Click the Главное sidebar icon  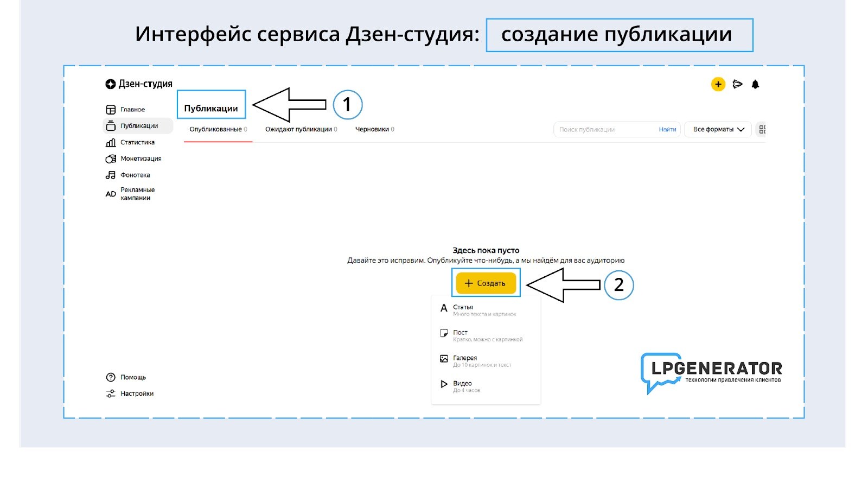(111, 110)
